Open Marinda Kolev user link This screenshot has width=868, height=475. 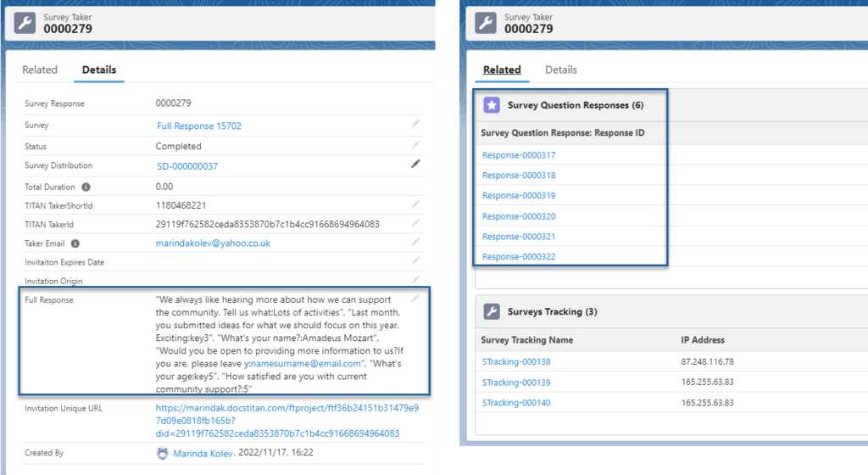(x=203, y=454)
